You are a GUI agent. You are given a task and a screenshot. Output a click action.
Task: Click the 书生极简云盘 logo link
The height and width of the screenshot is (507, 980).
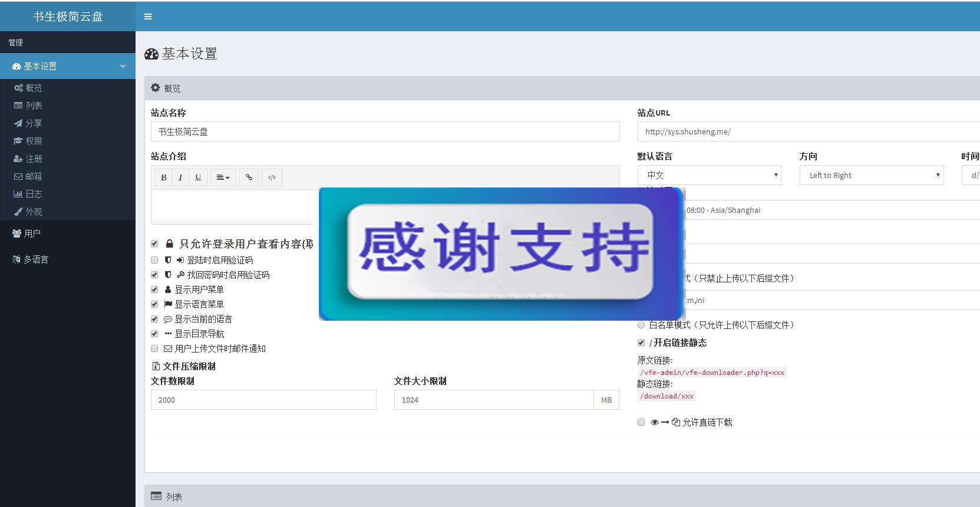(x=68, y=17)
